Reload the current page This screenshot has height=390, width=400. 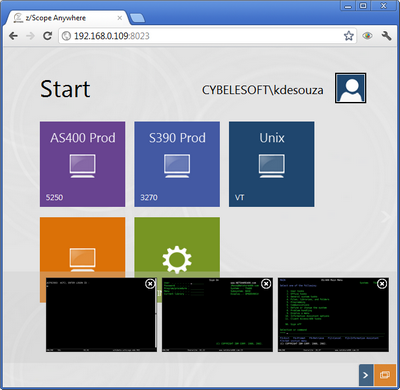coord(47,36)
